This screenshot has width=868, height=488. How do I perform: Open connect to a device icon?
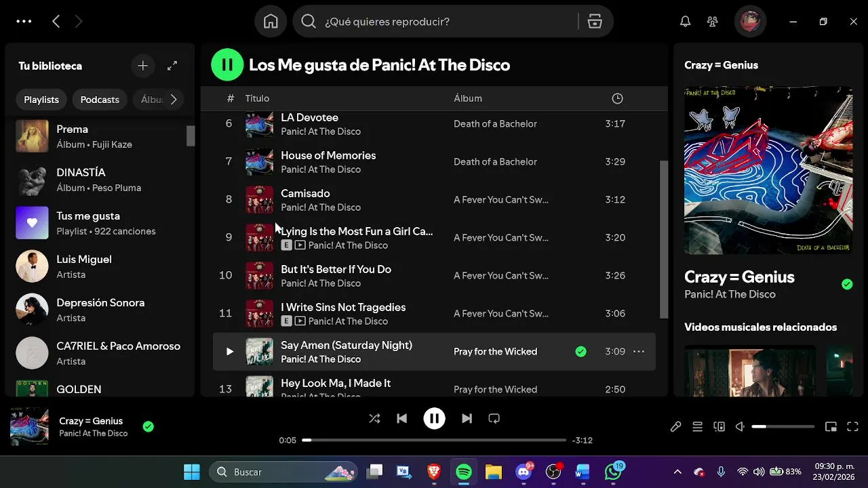(719, 426)
